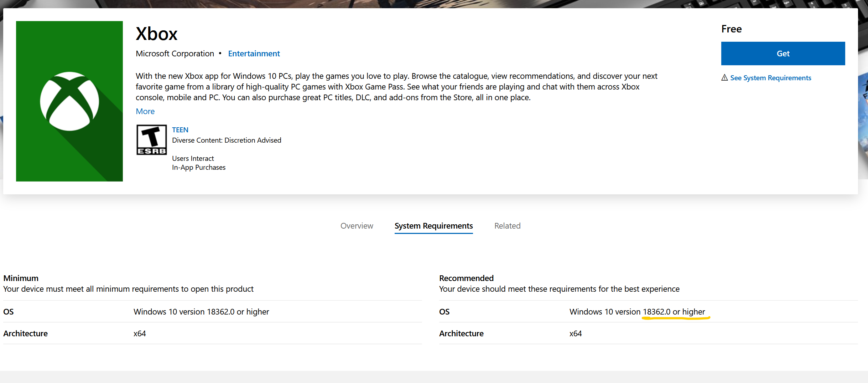Click the Minimum Architecture row label

pos(25,333)
